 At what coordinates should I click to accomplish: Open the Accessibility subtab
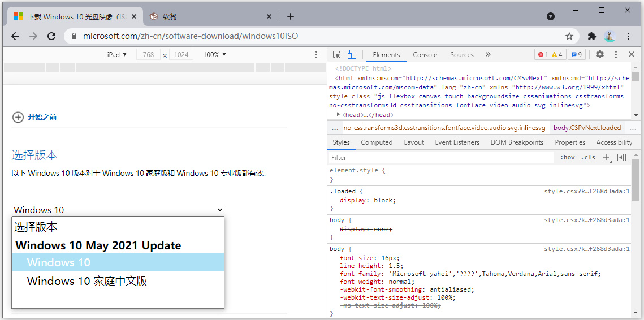[x=614, y=142]
